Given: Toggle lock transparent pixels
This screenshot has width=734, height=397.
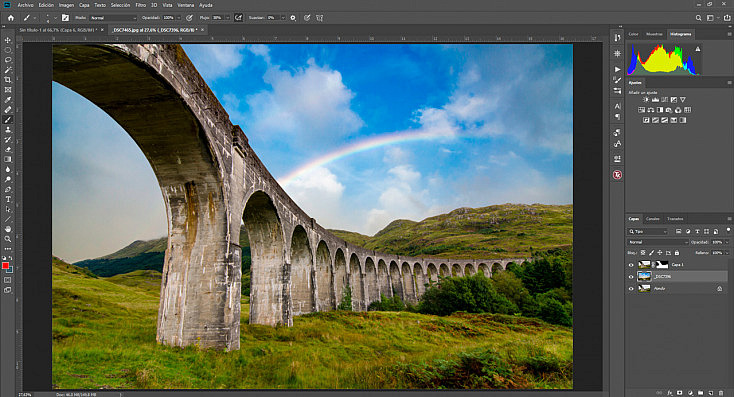Looking at the screenshot, I should [x=643, y=253].
